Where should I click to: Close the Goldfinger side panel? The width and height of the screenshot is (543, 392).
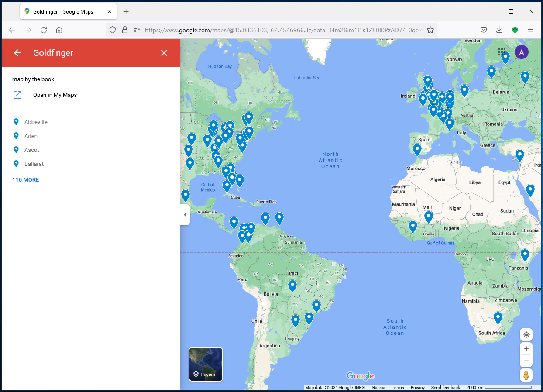(x=164, y=53)
